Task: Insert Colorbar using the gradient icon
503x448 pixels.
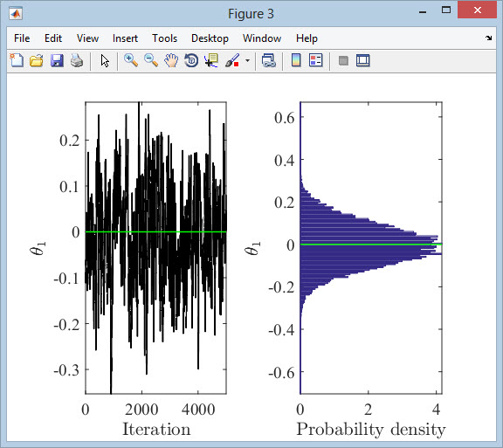Action: (296, 60)
